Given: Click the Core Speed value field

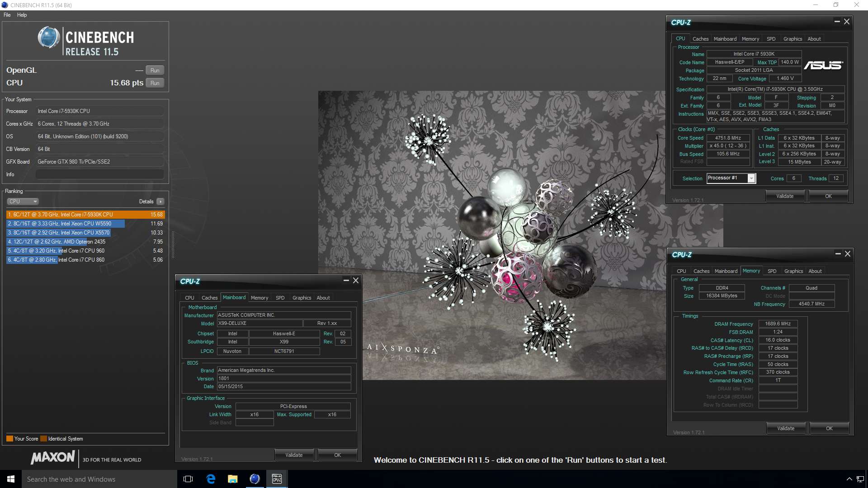Looking at the screenshot, I should 728,138.
